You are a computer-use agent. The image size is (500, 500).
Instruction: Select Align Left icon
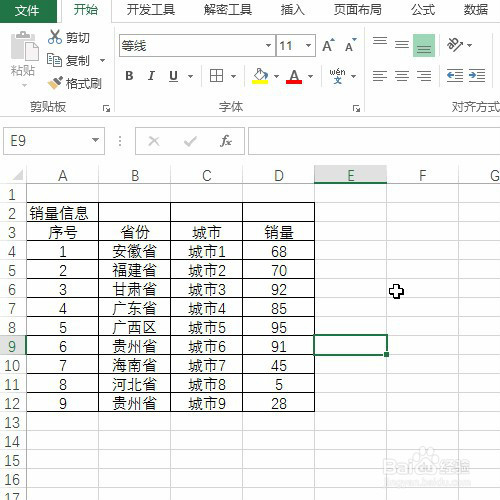pyautogui.click(x=380, y=76)
